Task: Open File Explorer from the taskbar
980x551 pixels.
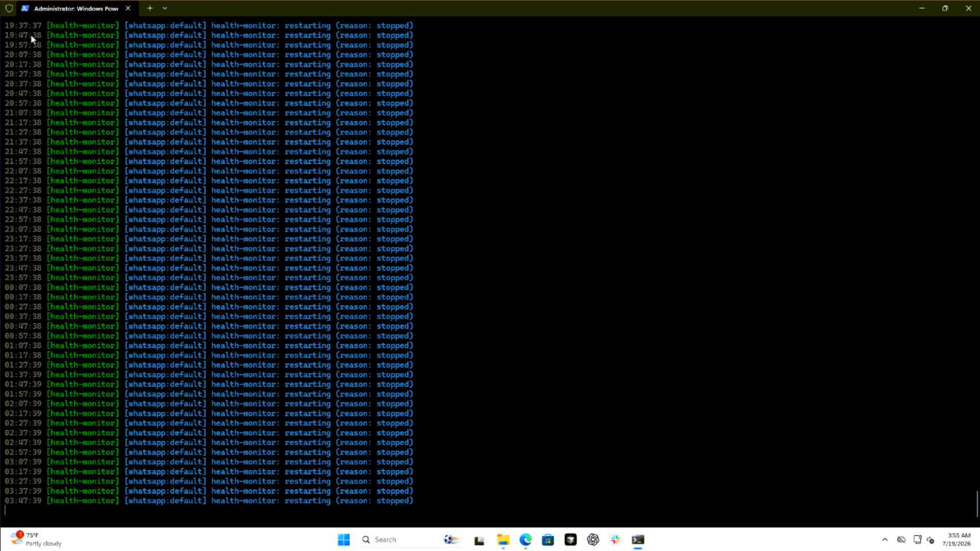Action: (503, 540)
